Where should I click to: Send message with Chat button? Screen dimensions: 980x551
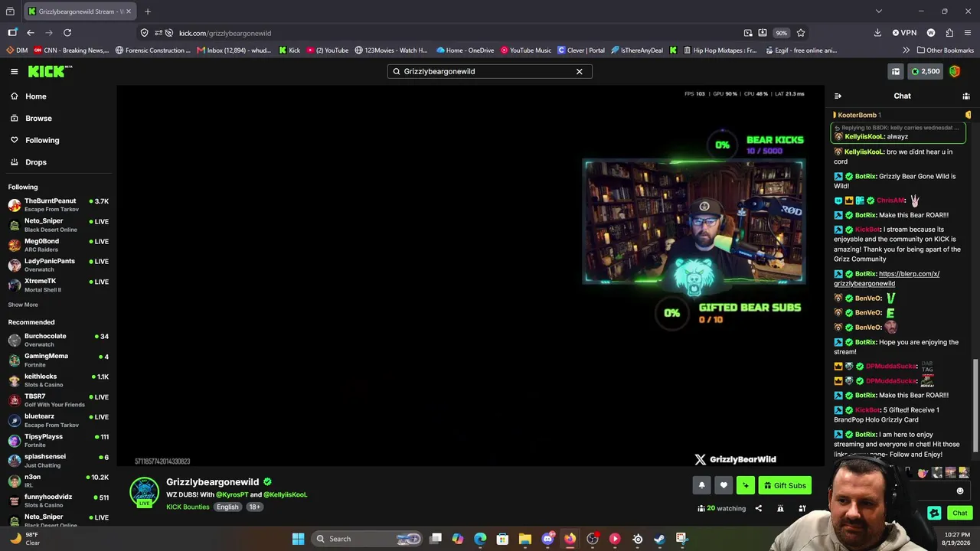coord(960,513)
